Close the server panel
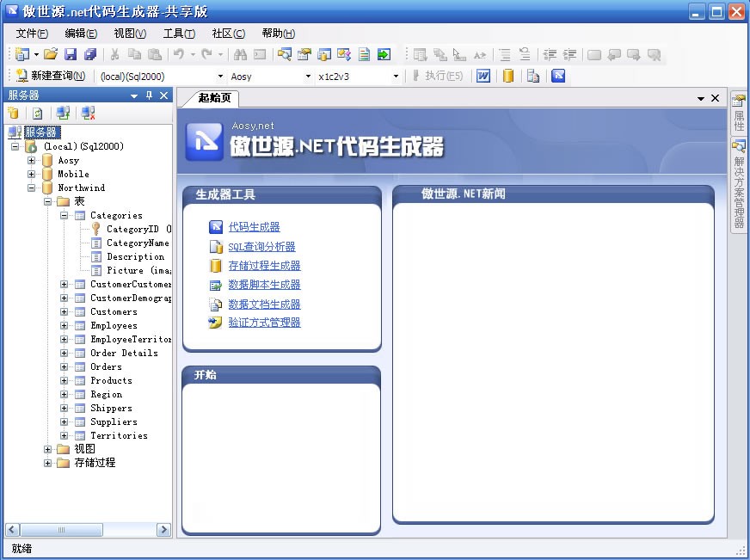This screenshot has width=750, height=560. click(163, 95)
